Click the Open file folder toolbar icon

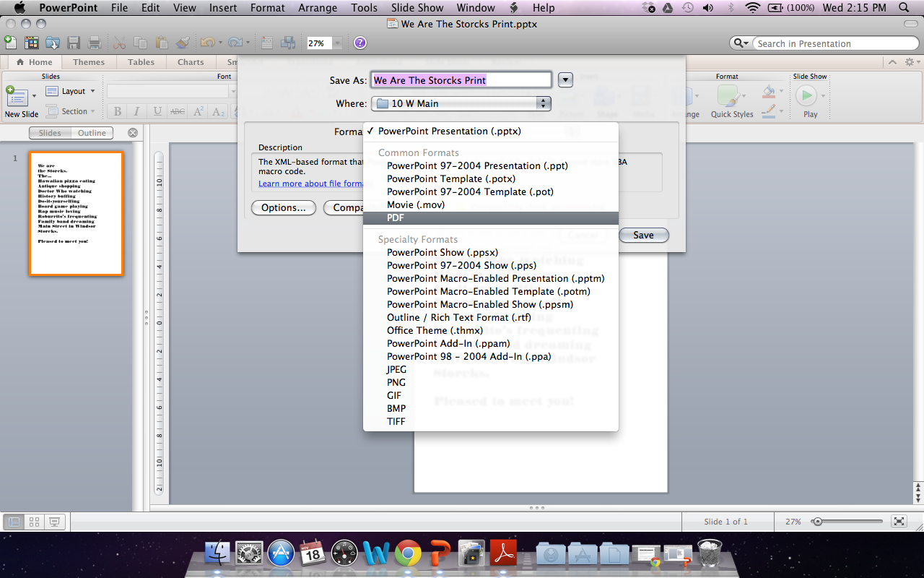[x=53, y=43]
